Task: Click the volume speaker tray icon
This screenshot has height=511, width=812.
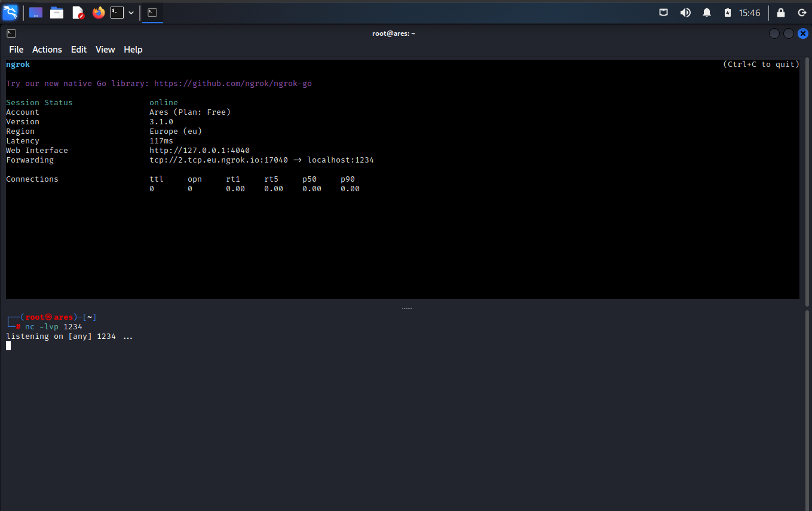Action: [685, 13]
